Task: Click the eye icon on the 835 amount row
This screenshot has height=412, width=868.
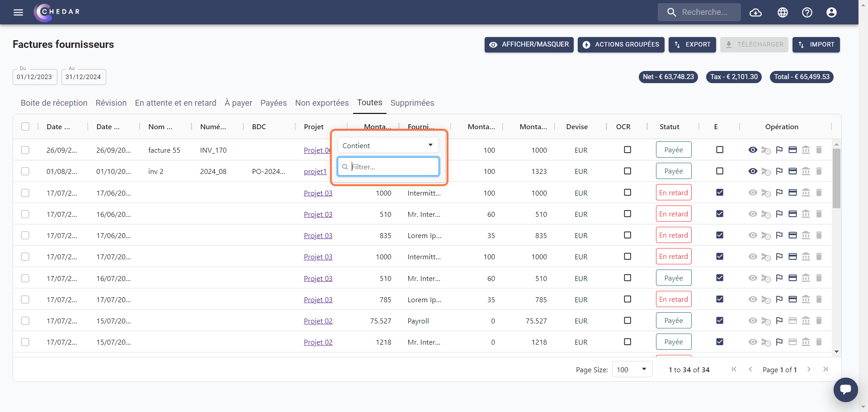Action: (x=753, y=235)
